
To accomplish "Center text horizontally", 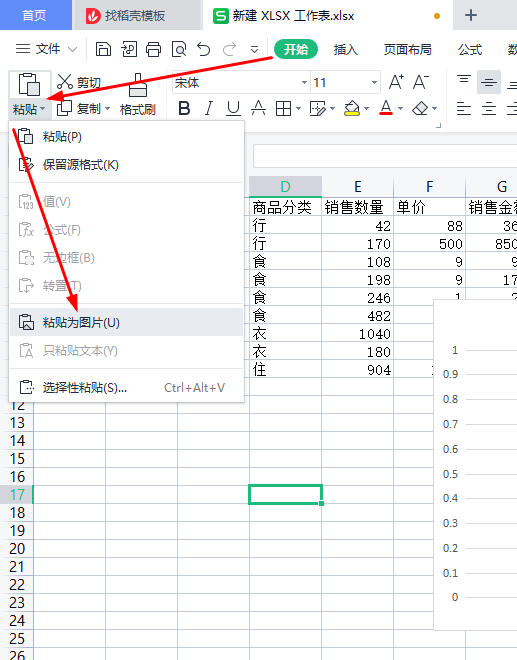I will (x=489, y=109).
